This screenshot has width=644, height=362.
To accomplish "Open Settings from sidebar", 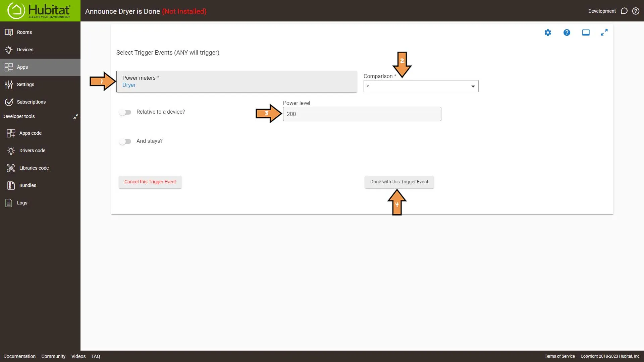I will pyautogui.click(x=25, y=84).
